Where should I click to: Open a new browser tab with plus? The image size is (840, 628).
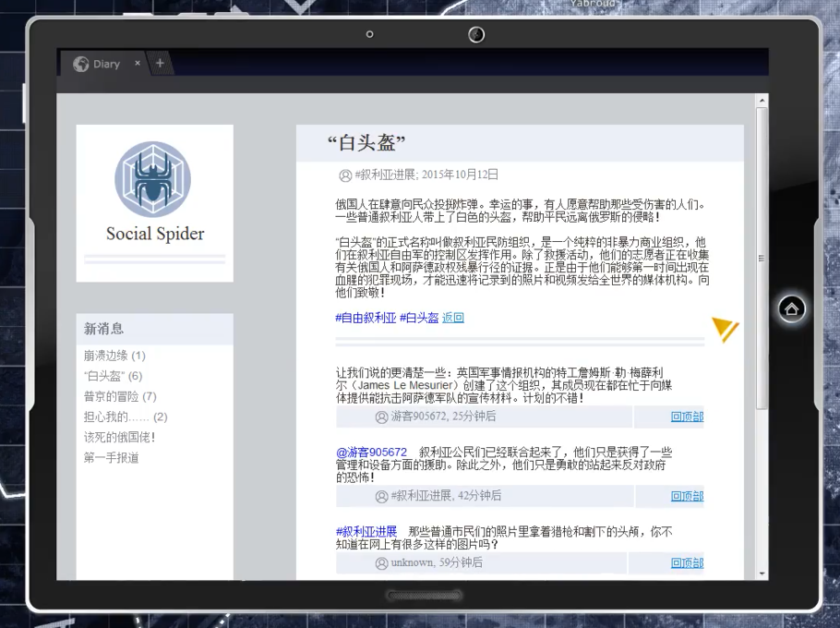(160, 63)
